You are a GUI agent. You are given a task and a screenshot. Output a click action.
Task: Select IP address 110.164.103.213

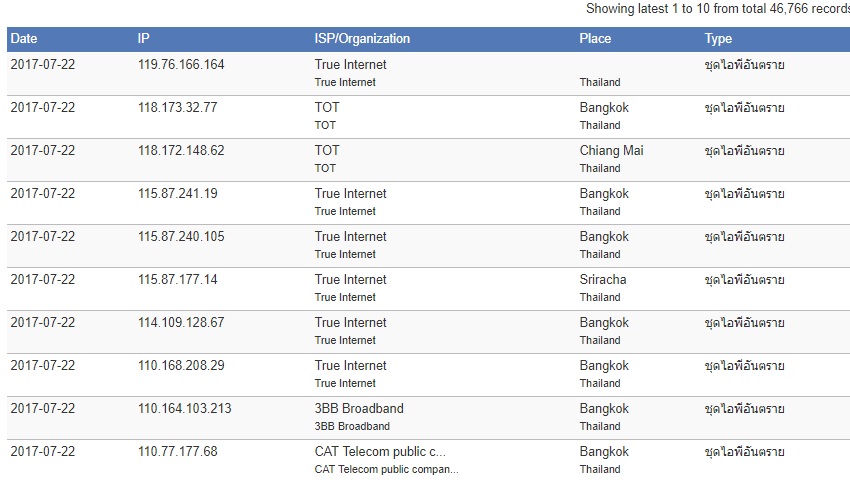(184, 409)
